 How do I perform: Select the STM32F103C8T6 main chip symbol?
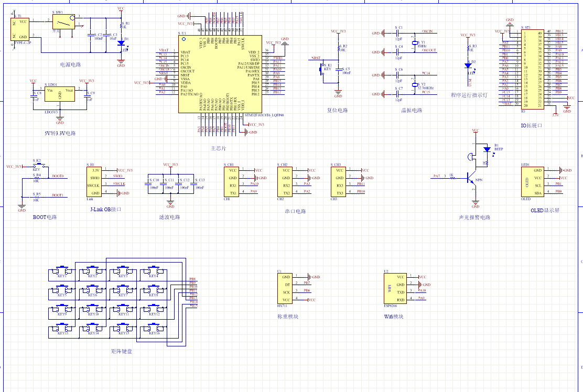pyautogui.click(x=220, y=74)
